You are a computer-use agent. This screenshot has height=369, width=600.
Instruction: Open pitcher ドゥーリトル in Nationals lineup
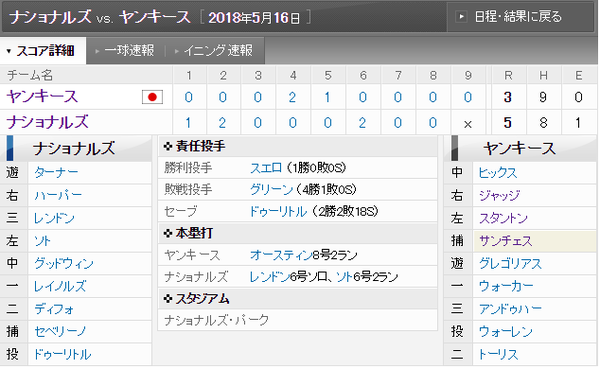tap(62, 354)
